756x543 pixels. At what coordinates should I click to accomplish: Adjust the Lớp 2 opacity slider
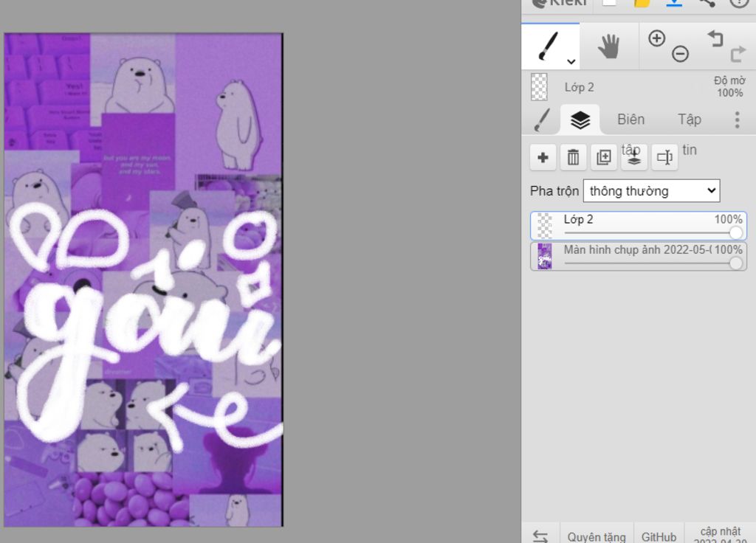736,232
